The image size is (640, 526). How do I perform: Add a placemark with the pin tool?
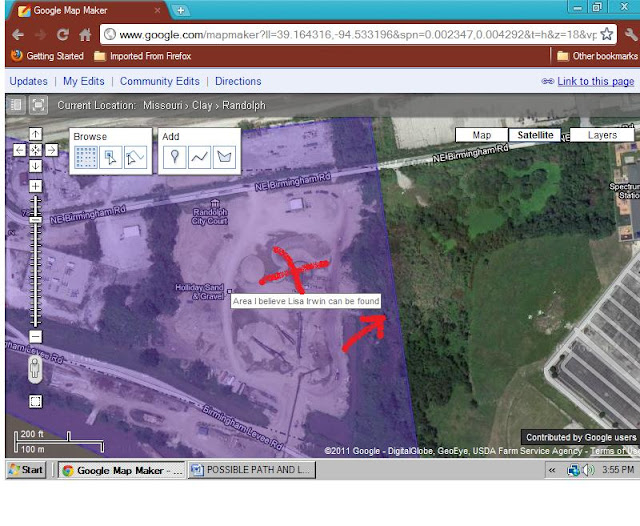point(175,157)
